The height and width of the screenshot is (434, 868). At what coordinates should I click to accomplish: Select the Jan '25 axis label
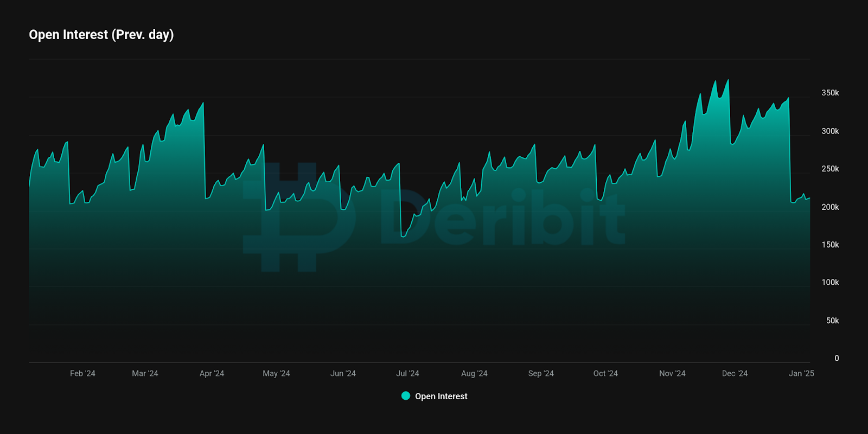click(801, 373)
